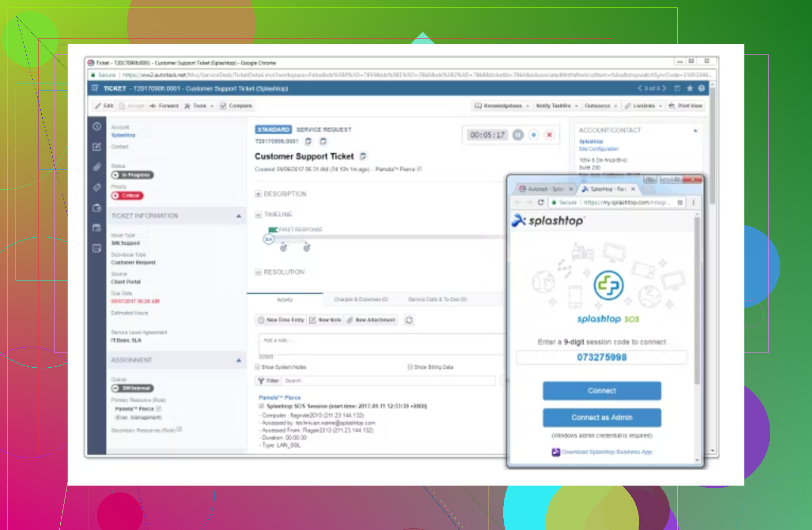Collapse the Resolution section
This screenshot has height=530, width=812.
(259, 272)
